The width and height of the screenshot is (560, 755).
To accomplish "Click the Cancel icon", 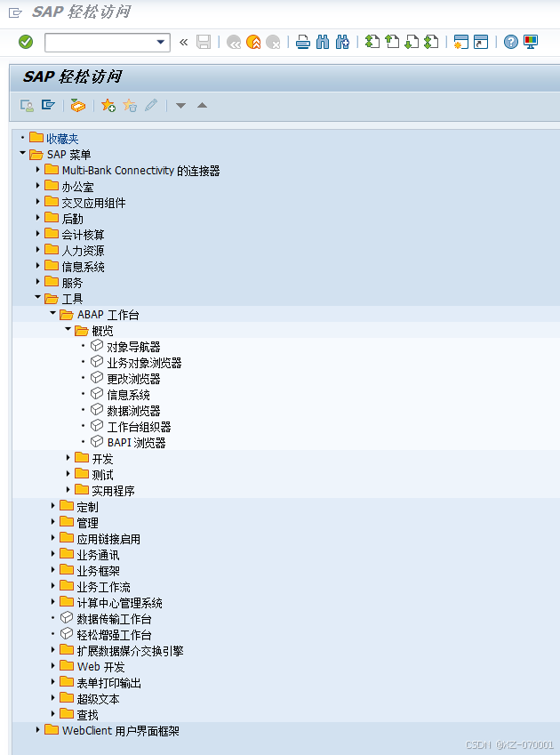I will click(273, 43).
